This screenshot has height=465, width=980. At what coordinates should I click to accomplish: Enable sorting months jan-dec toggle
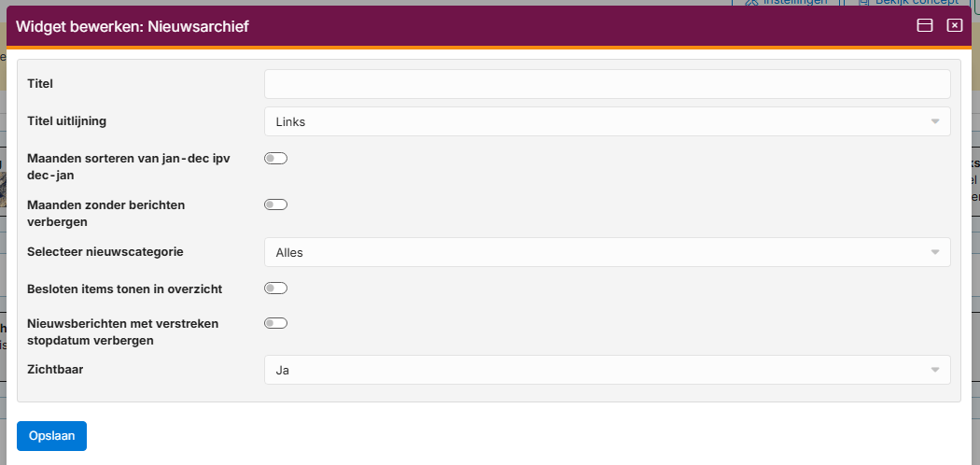click(275, 159)
